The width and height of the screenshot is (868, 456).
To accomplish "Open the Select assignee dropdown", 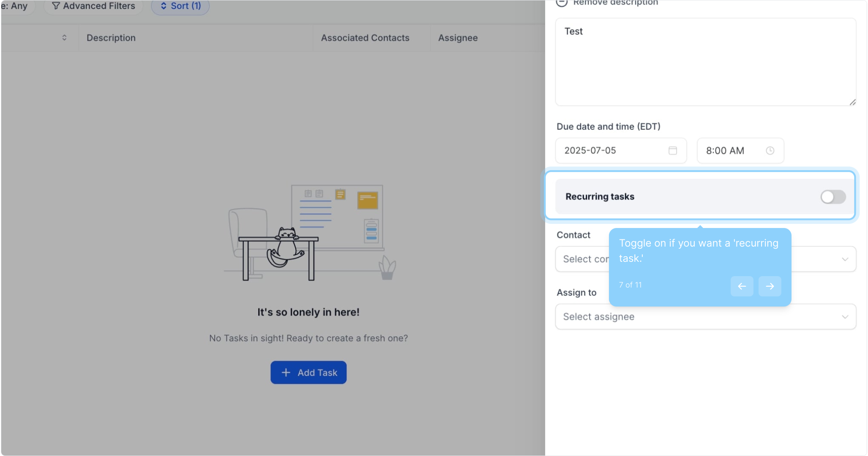I will [705, 317].
